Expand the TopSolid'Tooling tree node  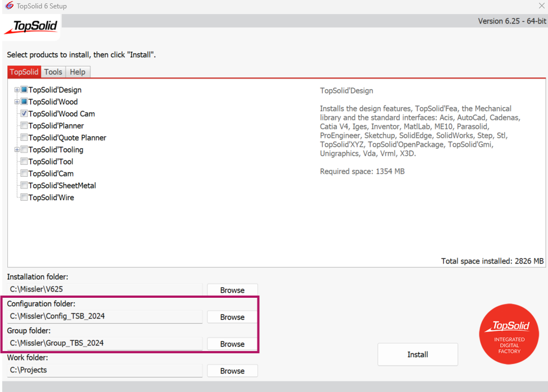pos(17,150)
